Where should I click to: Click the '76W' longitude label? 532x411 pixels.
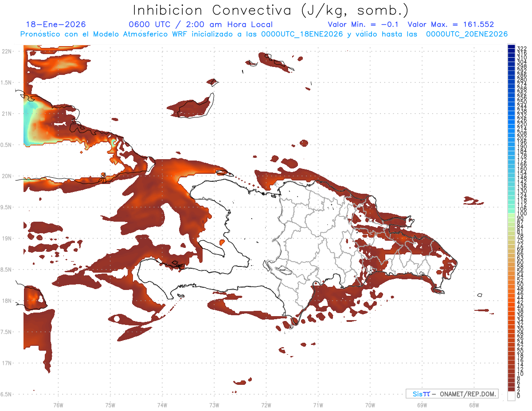click(x=58, y=405)
